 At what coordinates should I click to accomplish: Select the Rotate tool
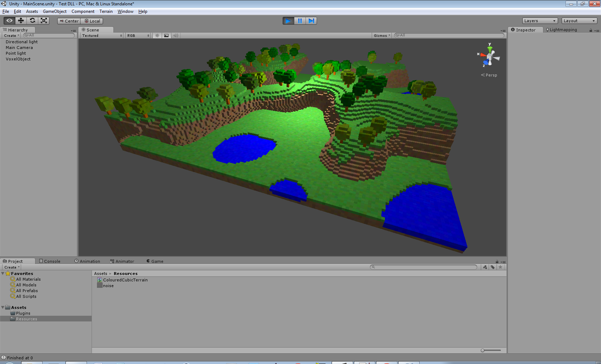point(32,21)
